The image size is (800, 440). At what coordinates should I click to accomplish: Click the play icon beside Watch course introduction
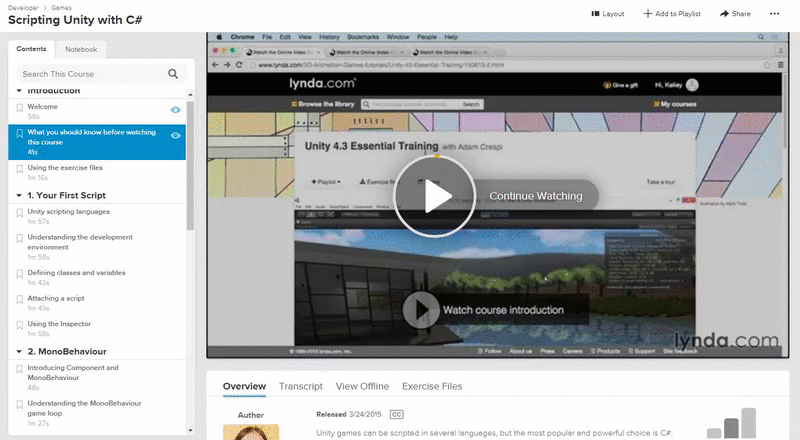421,310
